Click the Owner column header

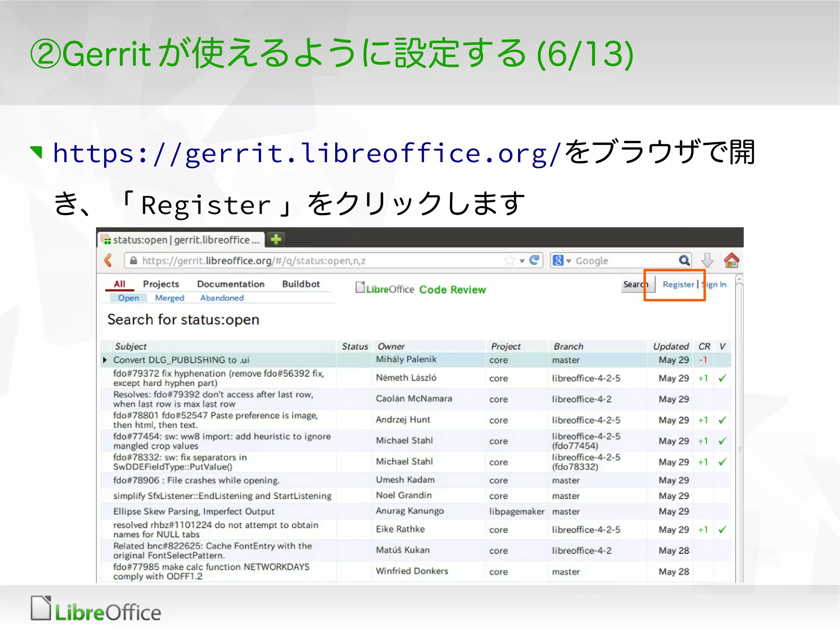pos(391,346)
